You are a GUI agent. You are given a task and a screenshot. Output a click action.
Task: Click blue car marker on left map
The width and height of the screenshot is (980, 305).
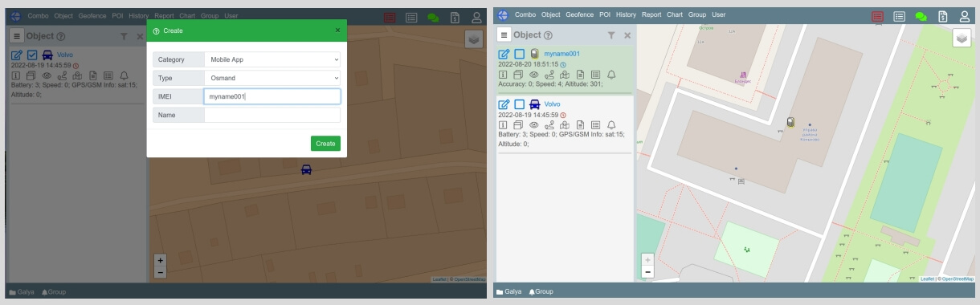coord(306,169)
